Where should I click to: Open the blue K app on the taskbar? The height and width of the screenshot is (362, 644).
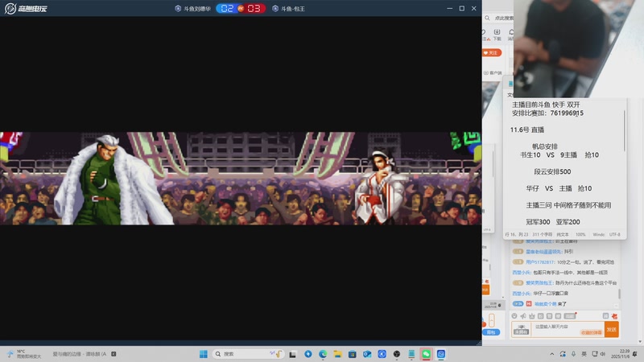pos(382,354)
